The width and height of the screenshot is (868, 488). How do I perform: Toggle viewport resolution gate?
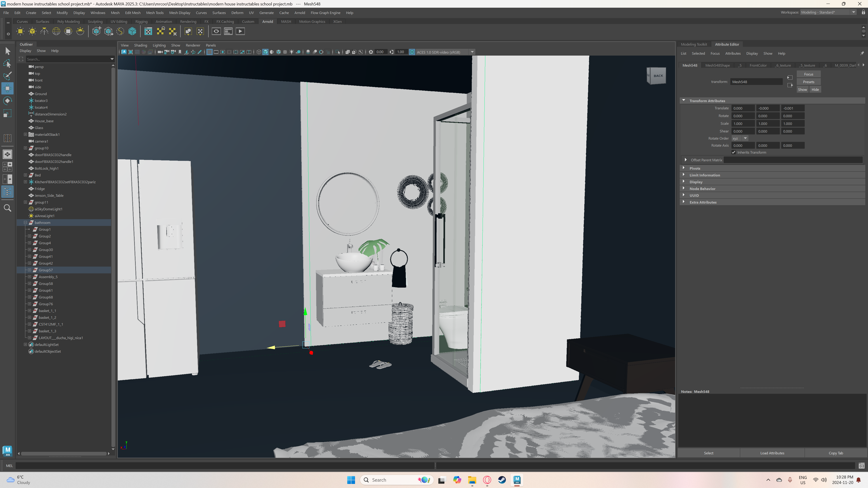tap(222, 52)
